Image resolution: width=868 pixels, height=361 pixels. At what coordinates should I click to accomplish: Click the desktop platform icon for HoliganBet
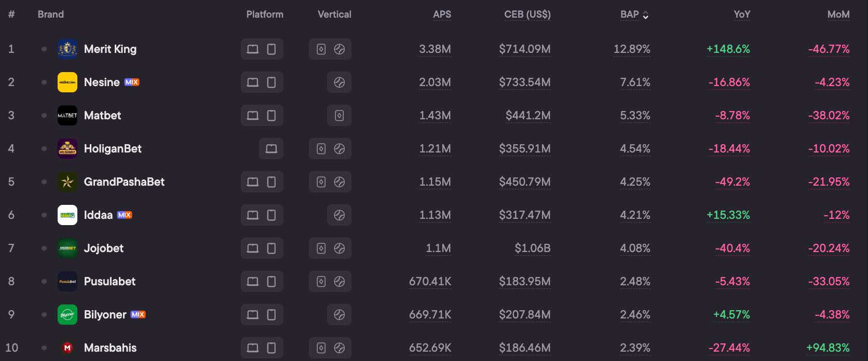pyautogui.click(x=271, y=149)
